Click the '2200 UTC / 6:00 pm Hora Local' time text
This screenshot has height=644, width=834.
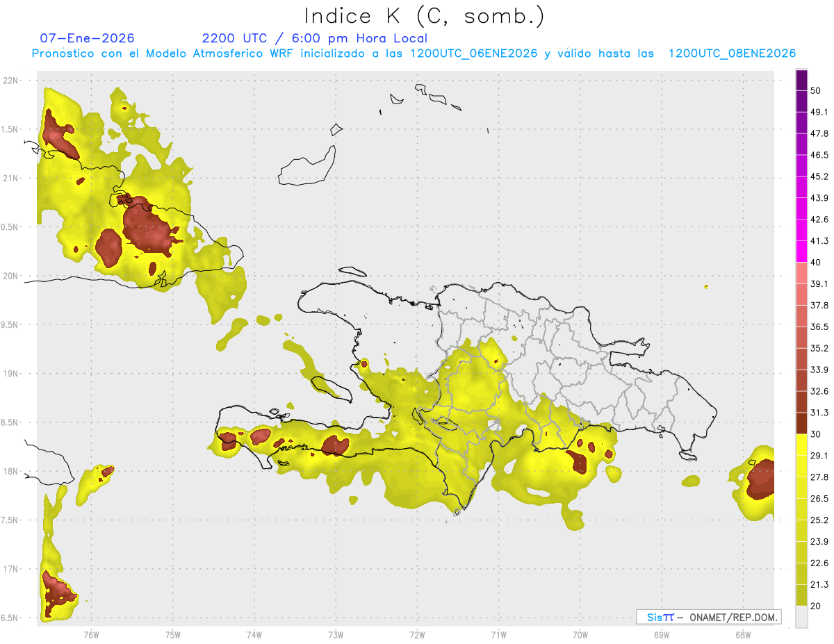(315, 38)
